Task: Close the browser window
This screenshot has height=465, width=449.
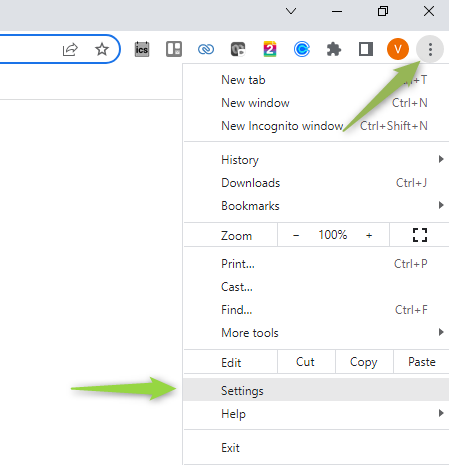Action: tap(429, 11)
